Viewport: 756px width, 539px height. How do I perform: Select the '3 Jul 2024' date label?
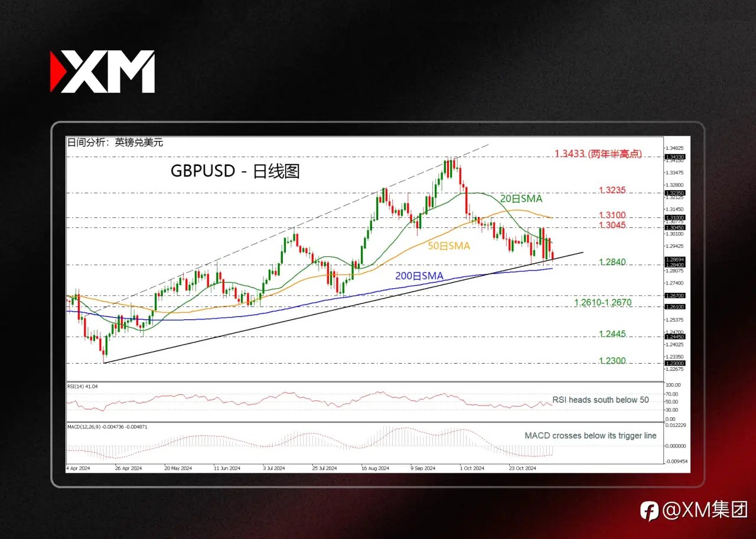[x=273, y=469]
